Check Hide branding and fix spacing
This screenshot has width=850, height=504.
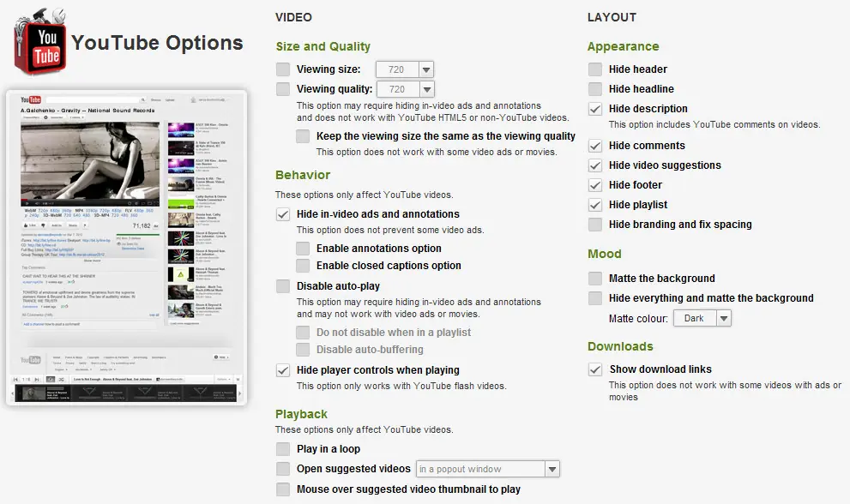pos(595,225)
